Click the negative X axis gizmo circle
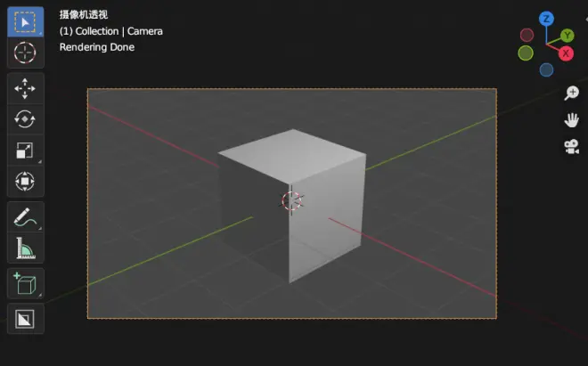The height and width of the screenshot is (366, 588). (x=527, y=36)
